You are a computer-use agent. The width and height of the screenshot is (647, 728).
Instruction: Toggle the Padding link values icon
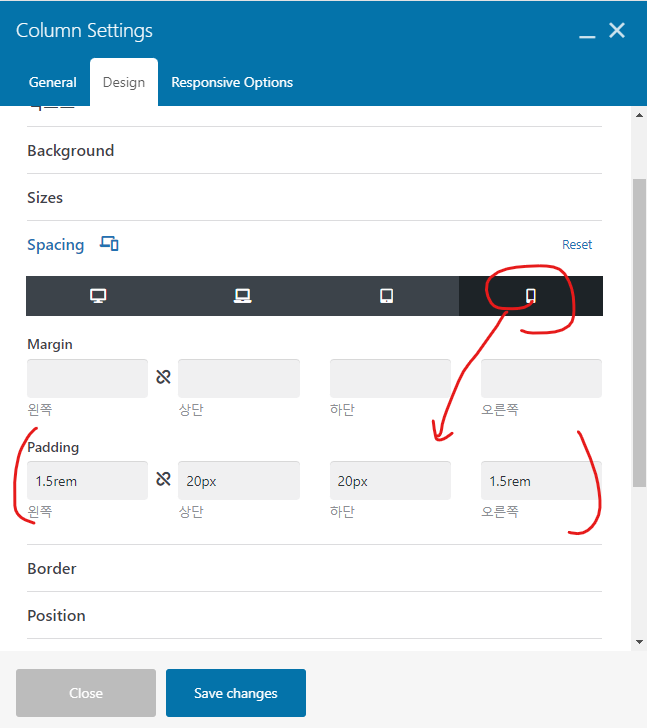(163, 479)
